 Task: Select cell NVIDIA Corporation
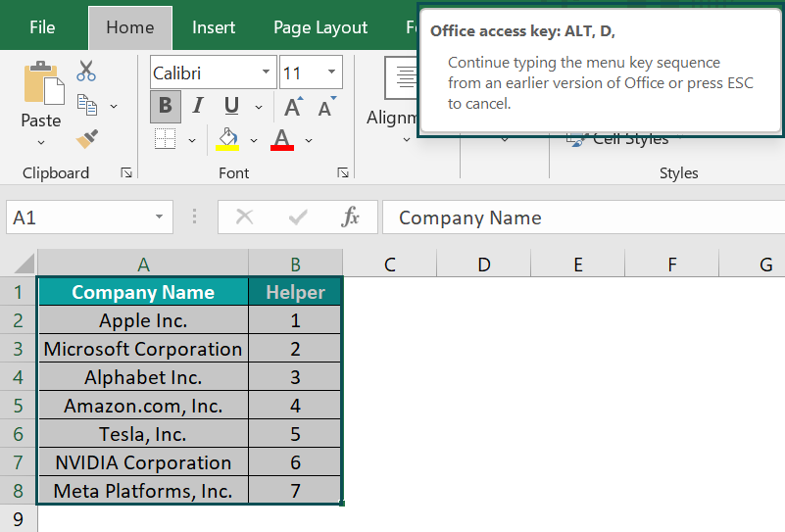tap(143, 462)
